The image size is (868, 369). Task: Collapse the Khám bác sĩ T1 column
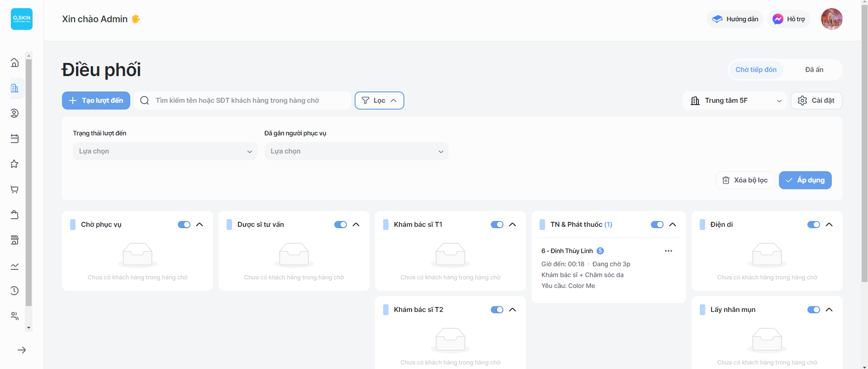[512, 225]
